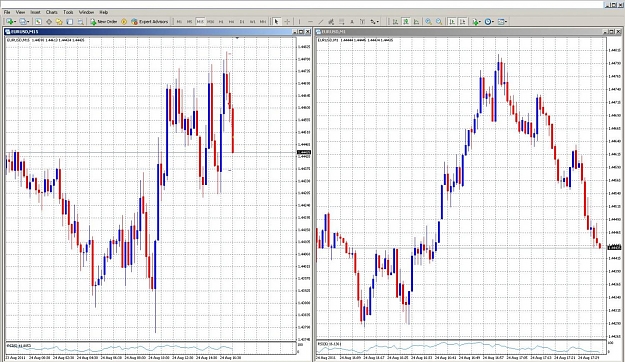The width and height of the screenshot is (625, 362).
Task: Open the Strategy Tester icon
Action: 80,22
